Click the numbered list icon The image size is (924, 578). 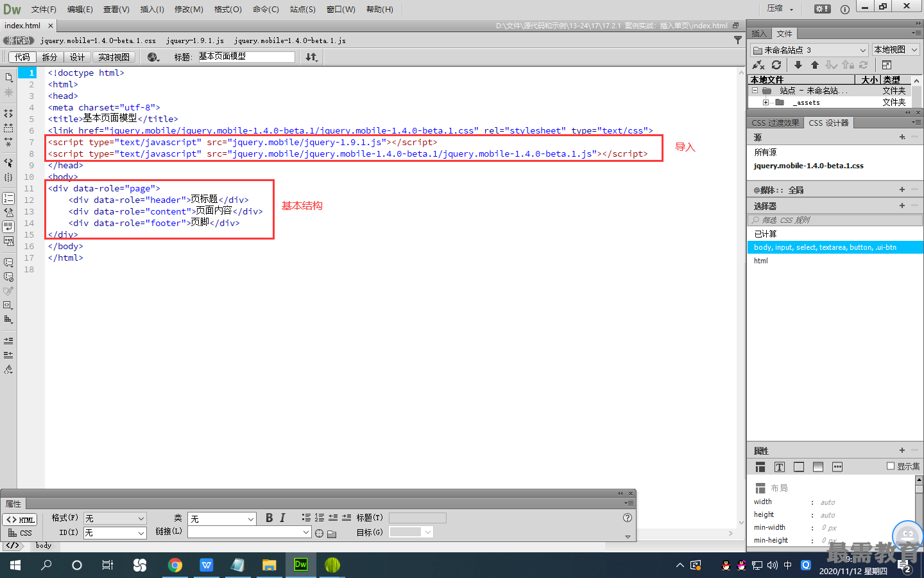[320, 518]
